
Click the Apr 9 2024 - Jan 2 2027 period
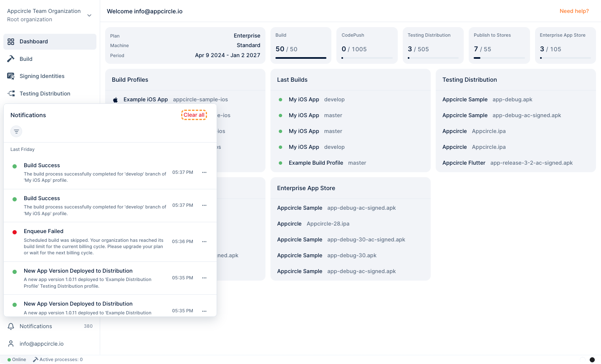coord(227,55)
